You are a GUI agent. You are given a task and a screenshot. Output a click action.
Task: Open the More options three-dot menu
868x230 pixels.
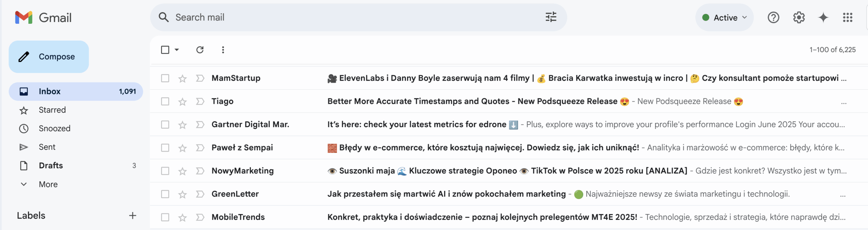(223, 50)
